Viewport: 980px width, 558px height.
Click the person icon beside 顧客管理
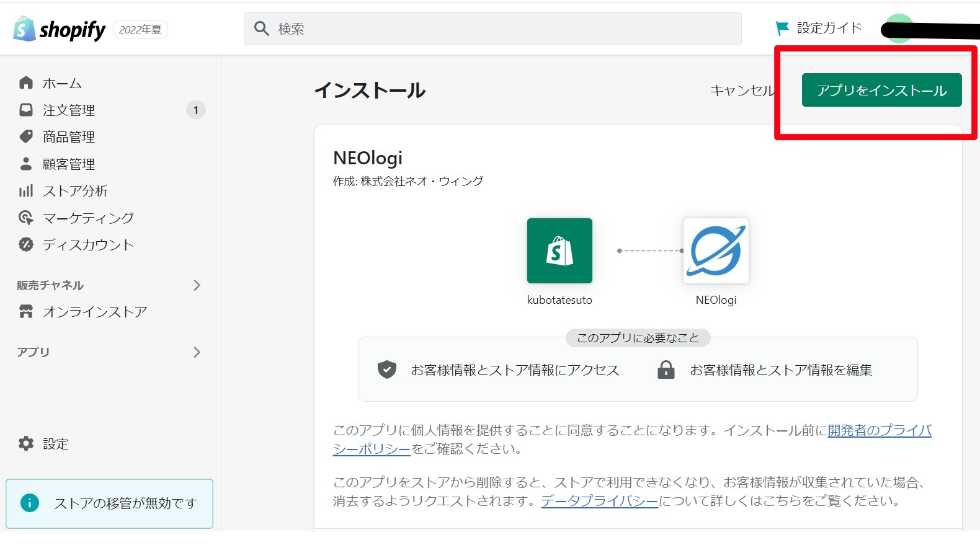tap(26, 164)
